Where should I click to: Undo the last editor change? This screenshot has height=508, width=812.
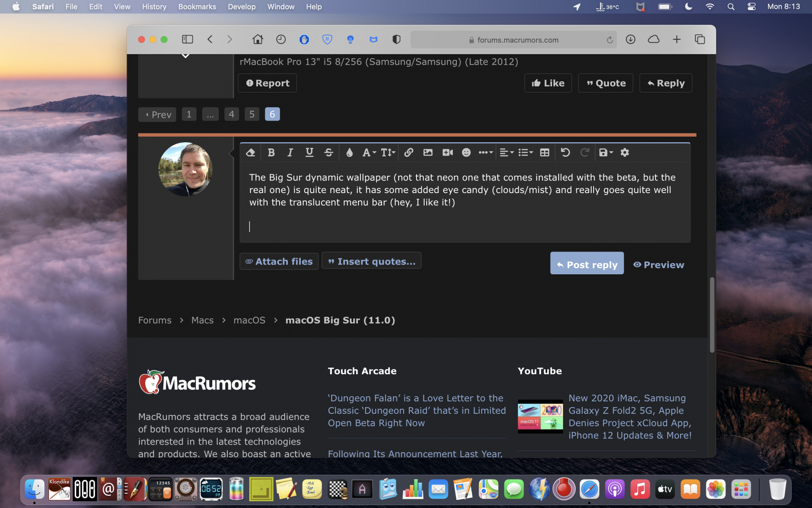point(565,152)
